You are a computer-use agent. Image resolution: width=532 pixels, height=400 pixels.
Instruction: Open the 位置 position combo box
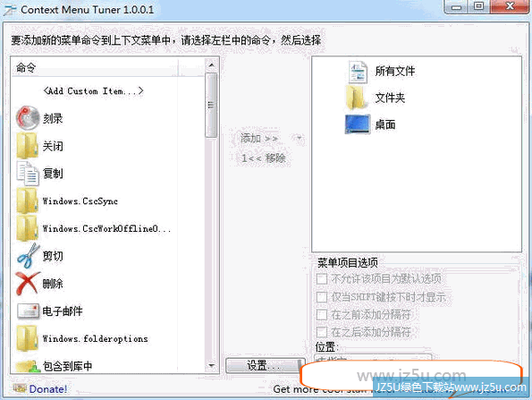coord(373,358)
